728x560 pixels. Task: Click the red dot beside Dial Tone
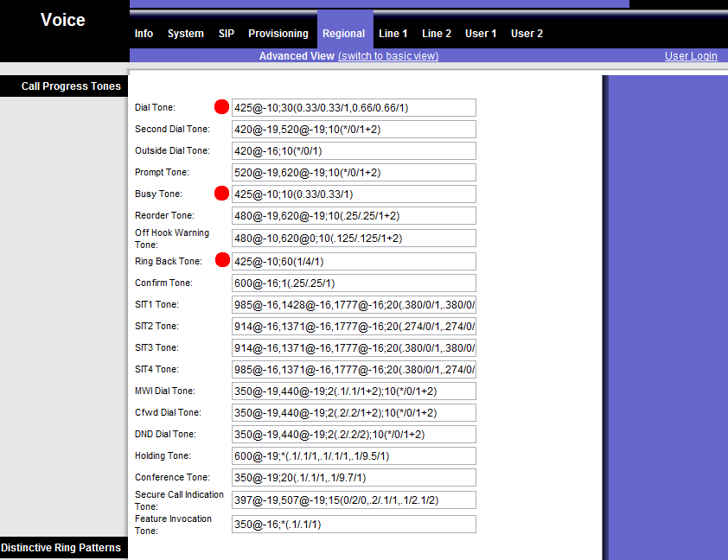point(221,107)
